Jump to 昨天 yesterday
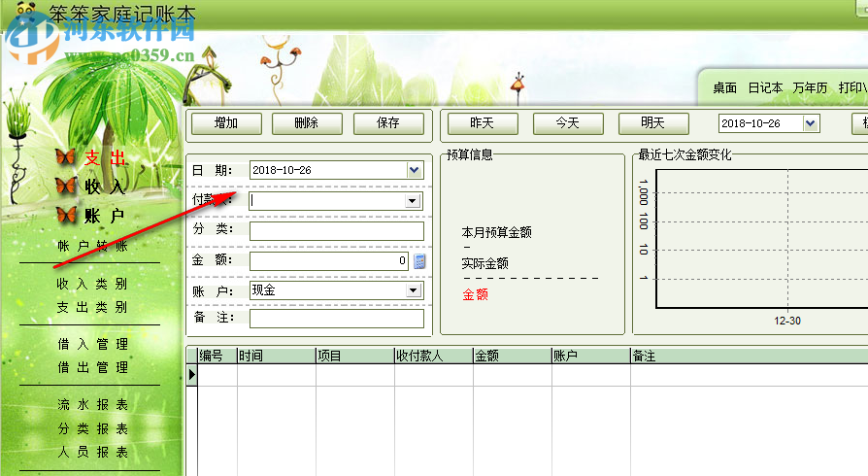This screenshot has height=476, width=868. (483, 123)
